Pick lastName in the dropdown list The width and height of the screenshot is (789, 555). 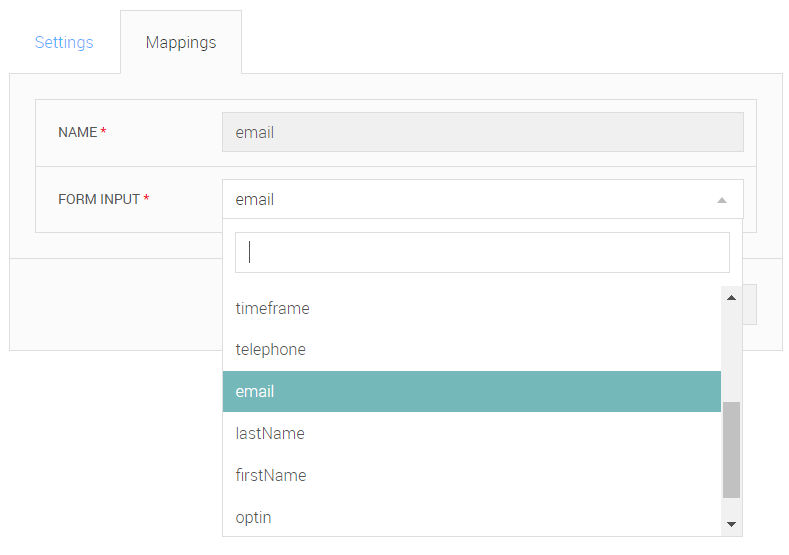(x=471, y=433)
